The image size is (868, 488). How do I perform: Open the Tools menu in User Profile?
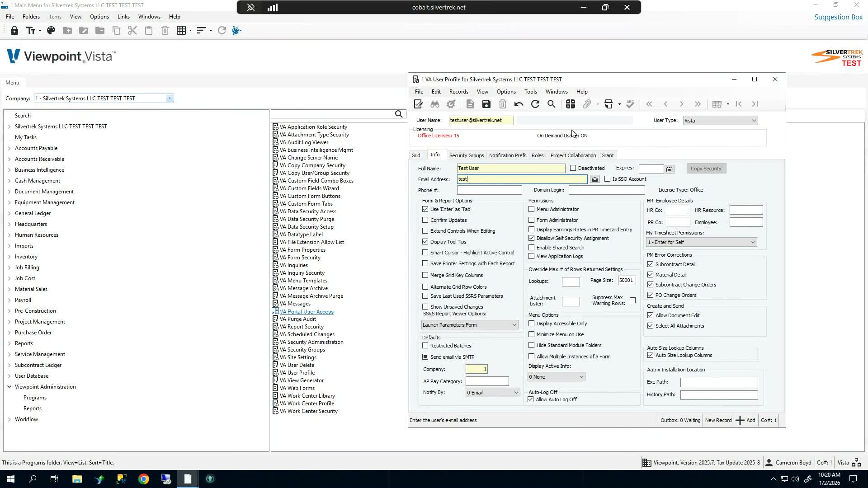click(531, 92)
